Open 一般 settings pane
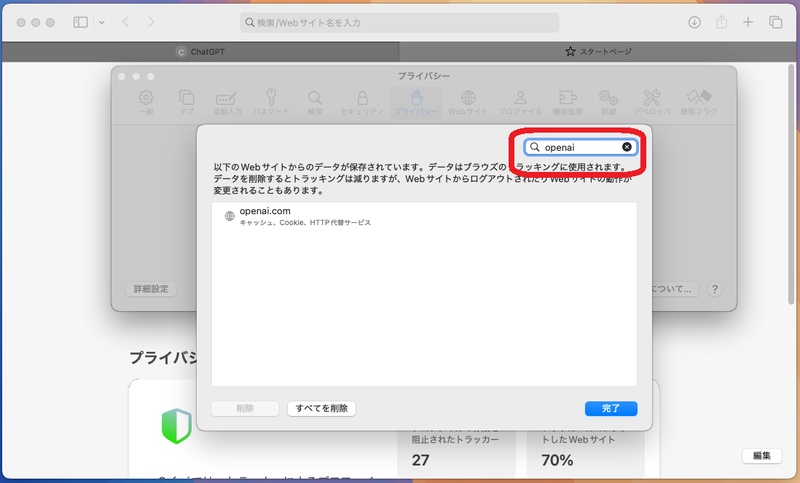The height and width of the screenshot is (483, 800). 146,103
